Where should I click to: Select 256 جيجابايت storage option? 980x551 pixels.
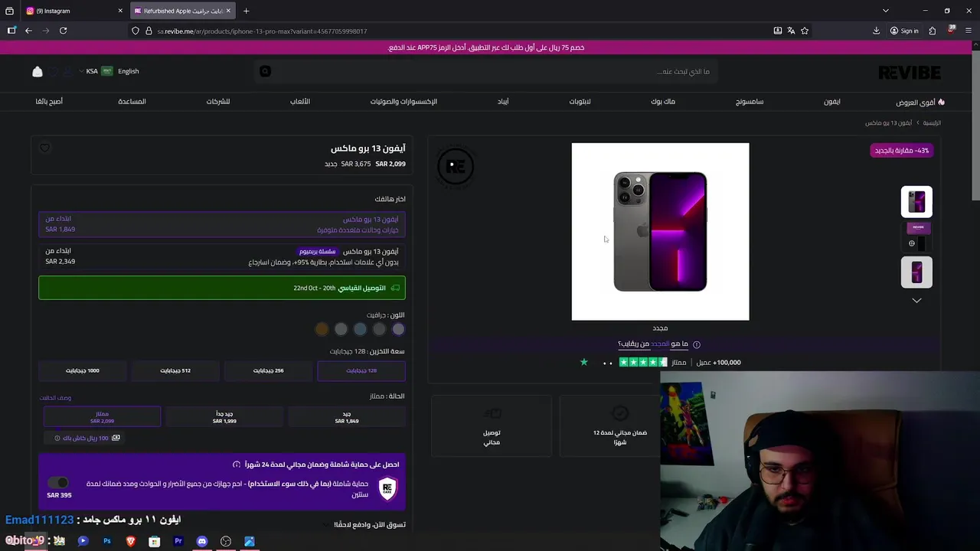(x=269, y=370)
